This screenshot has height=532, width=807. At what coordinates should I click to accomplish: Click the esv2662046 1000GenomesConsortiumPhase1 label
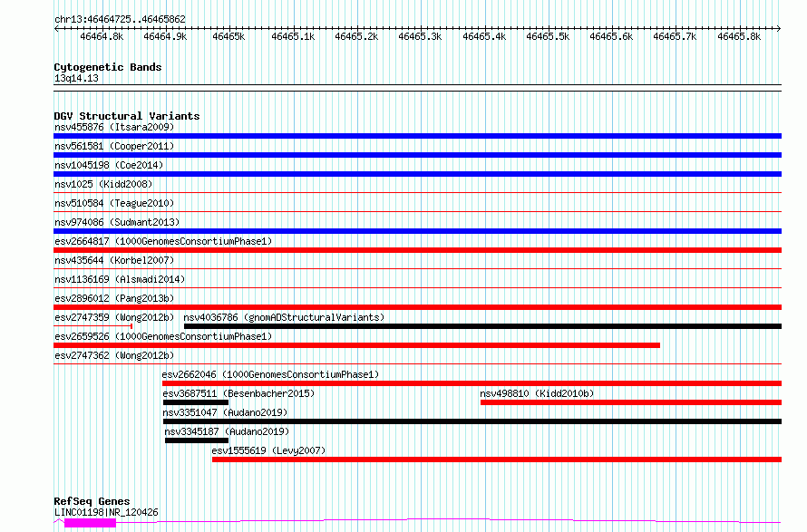pos(270,374)
